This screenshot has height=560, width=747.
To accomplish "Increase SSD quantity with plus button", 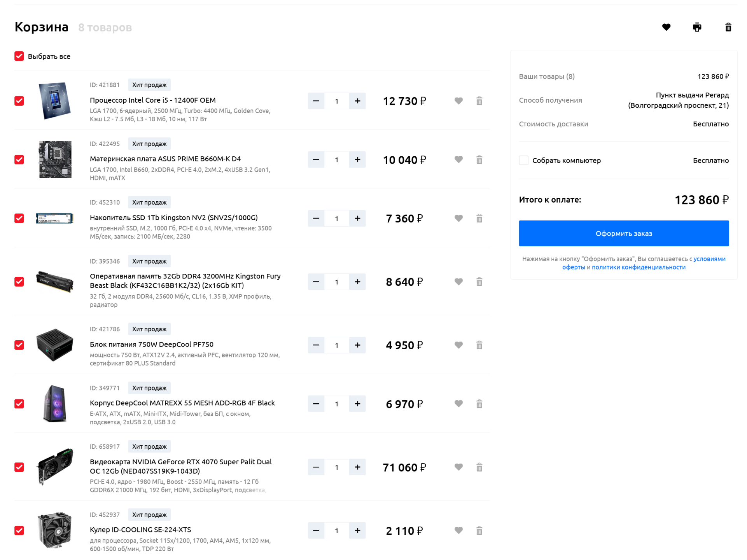I will [357, 219].
